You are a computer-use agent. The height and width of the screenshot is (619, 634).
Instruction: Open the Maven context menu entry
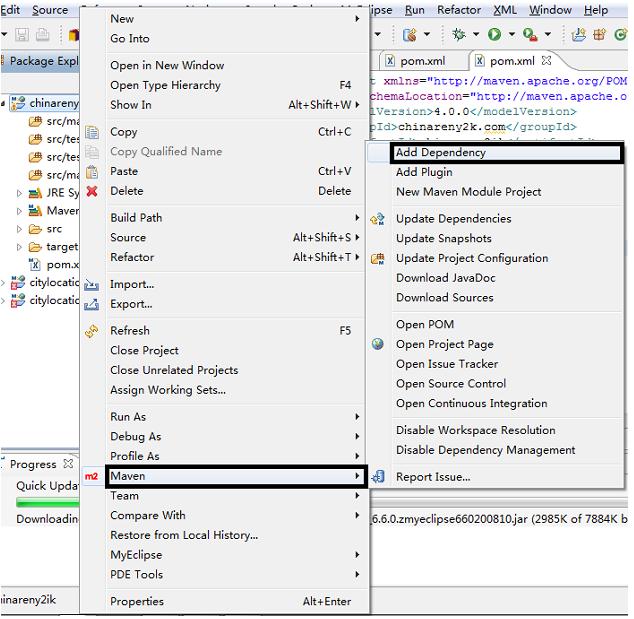click(236, 476)
